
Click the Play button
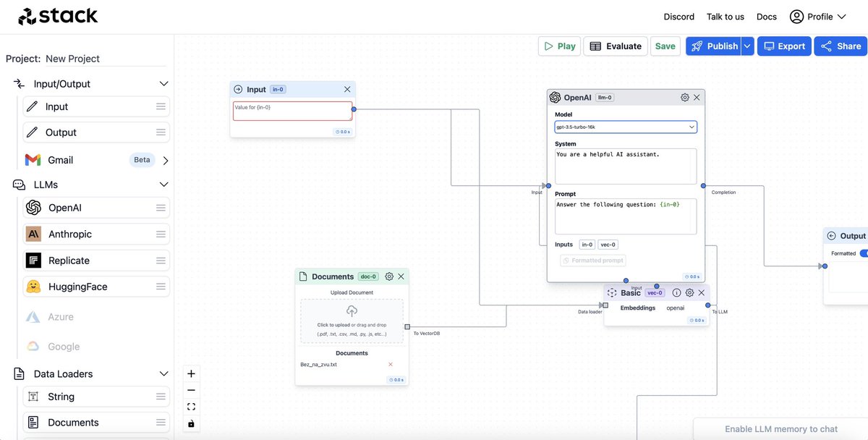tap(558, 46)
